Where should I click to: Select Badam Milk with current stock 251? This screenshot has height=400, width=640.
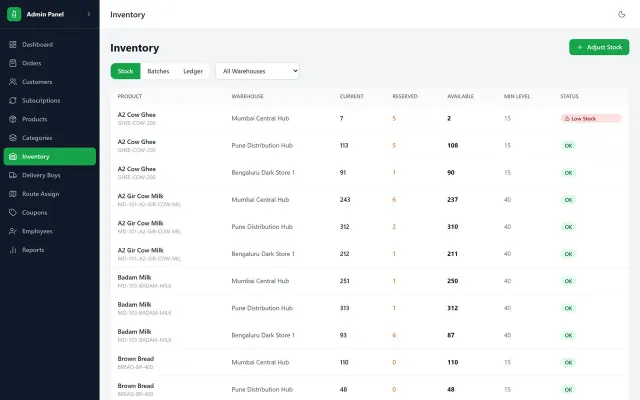coord(369,281)
